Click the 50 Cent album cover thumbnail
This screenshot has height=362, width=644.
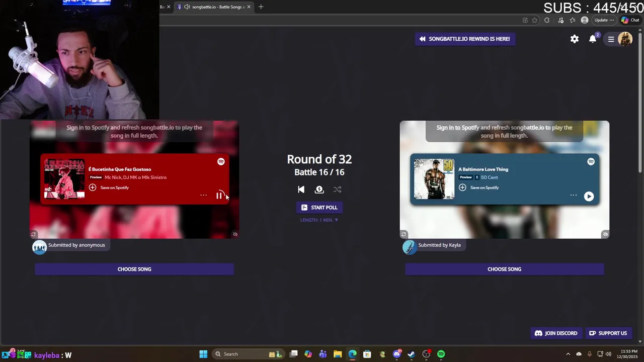tap(434, 179)
